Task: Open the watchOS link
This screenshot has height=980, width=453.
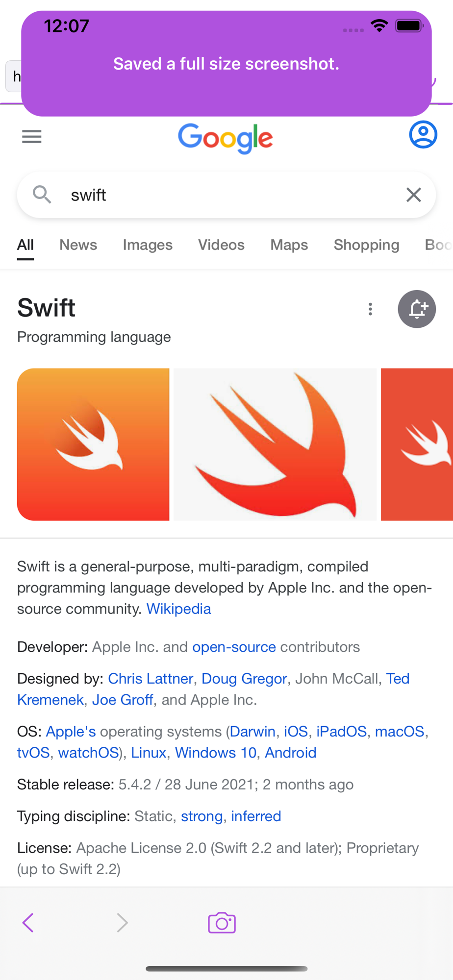Action: 89,753
